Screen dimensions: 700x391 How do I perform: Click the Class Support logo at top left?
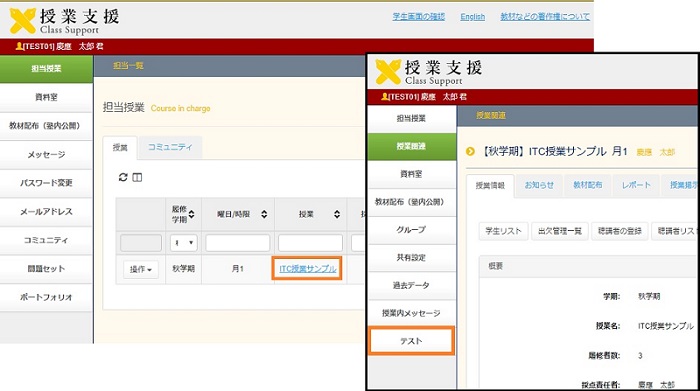tap(64, 21)
